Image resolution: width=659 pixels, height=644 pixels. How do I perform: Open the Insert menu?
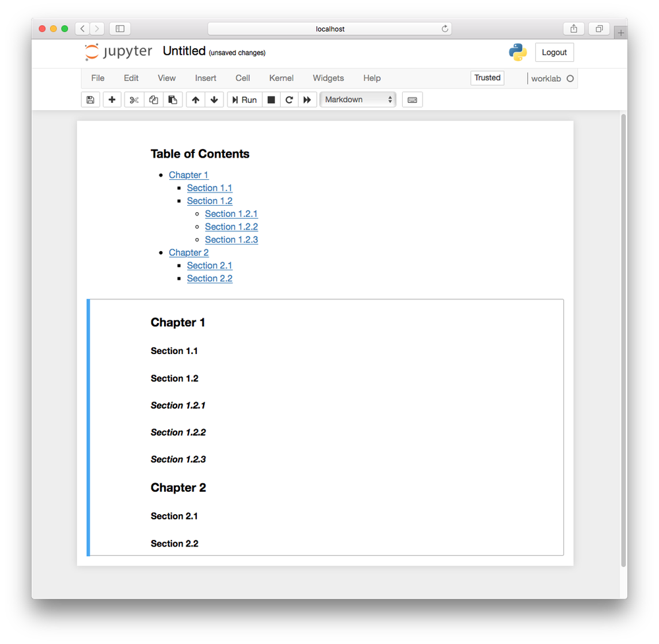[206, 78]
